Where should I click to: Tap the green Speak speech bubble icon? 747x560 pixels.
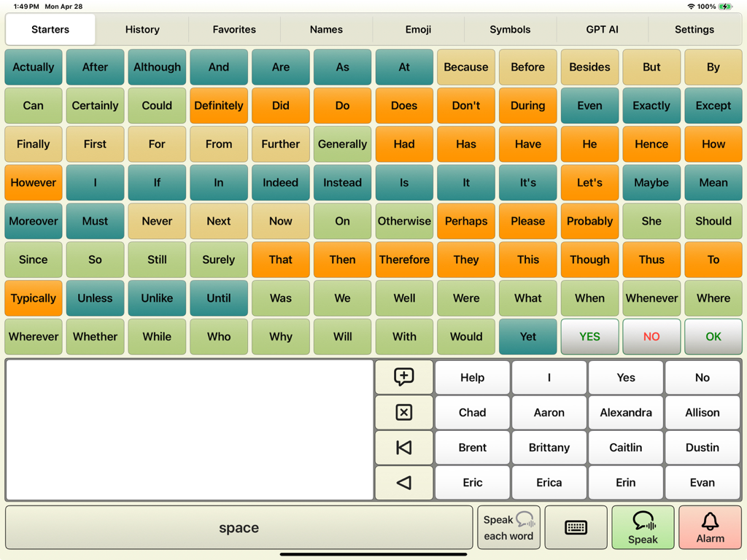[643, 526]
